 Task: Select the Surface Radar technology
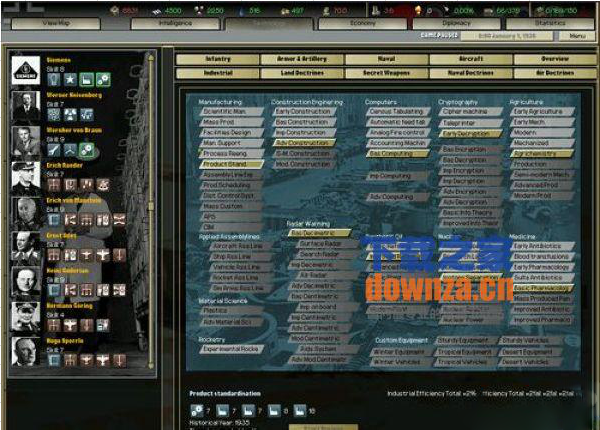326,244
